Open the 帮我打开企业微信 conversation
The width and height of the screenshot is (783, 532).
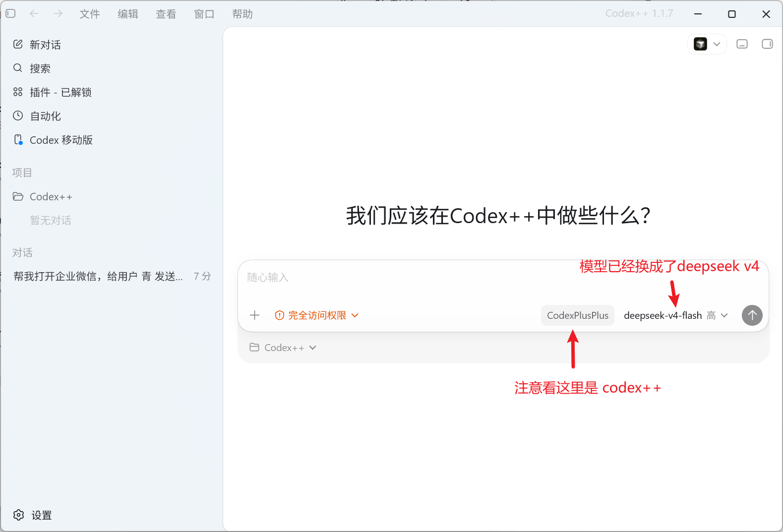pyautogui.click(x=98, y=276)
